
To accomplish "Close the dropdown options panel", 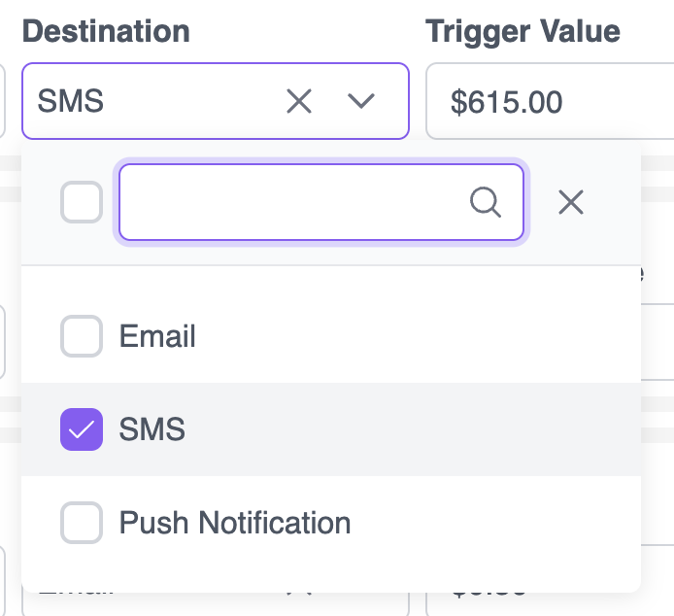I will click(x=571, y=202).
